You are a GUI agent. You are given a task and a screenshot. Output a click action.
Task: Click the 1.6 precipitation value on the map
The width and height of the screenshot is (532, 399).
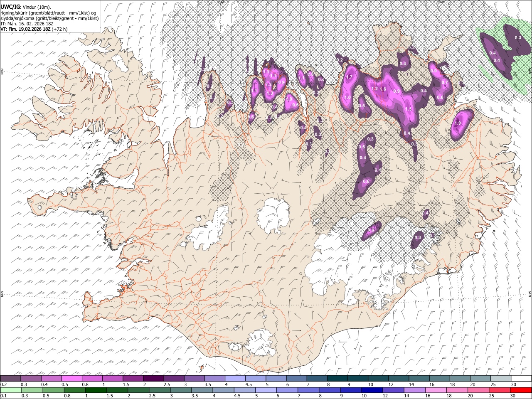(x=383, y=89)
